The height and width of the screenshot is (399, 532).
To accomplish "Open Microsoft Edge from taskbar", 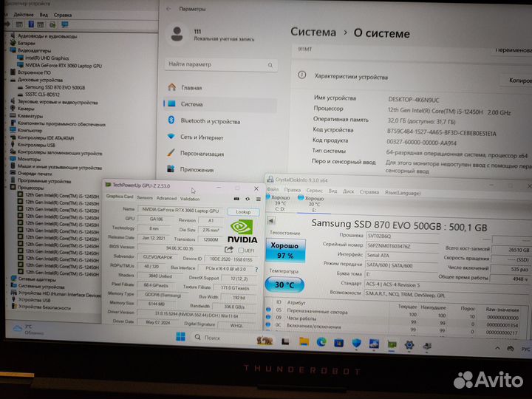I will [x=321, y=342].
